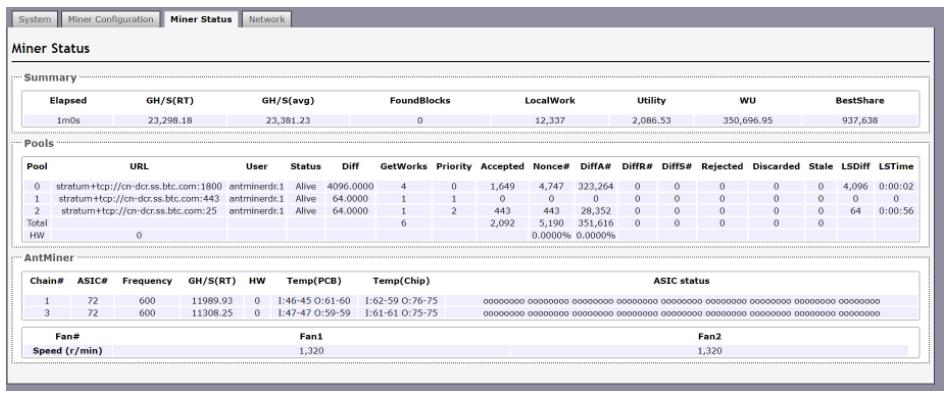This screenshot has height=396, width=949.
Task: Click the Fan2 column header
Action: tap(709, 336)
